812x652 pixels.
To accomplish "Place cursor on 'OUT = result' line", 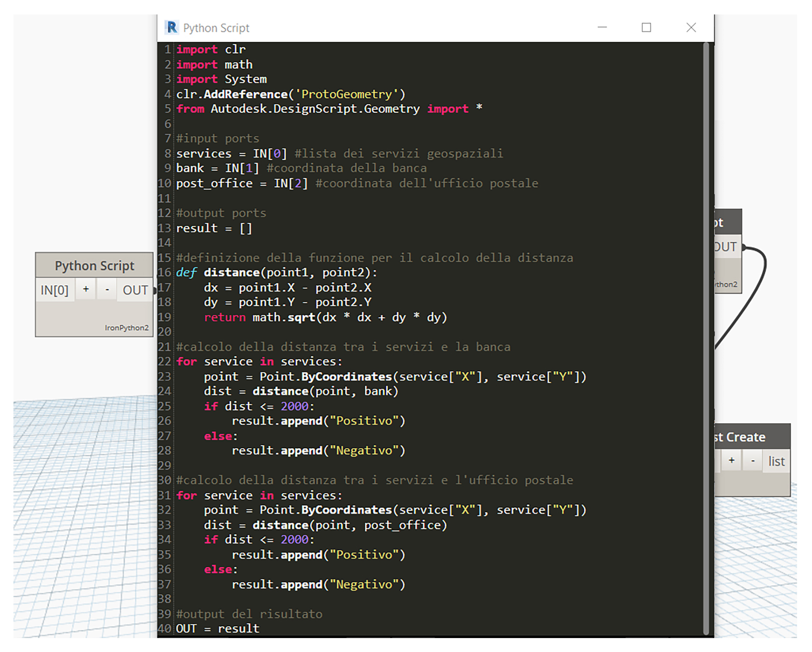I will tap(218, 628).
